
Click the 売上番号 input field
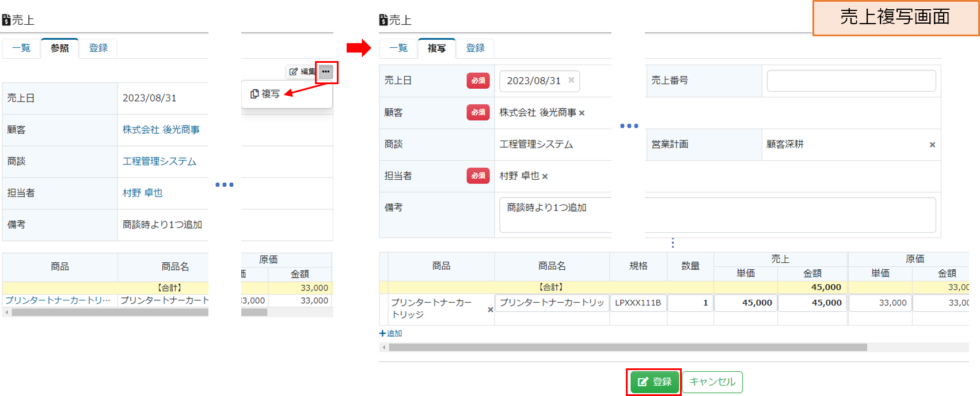point(851,81)
